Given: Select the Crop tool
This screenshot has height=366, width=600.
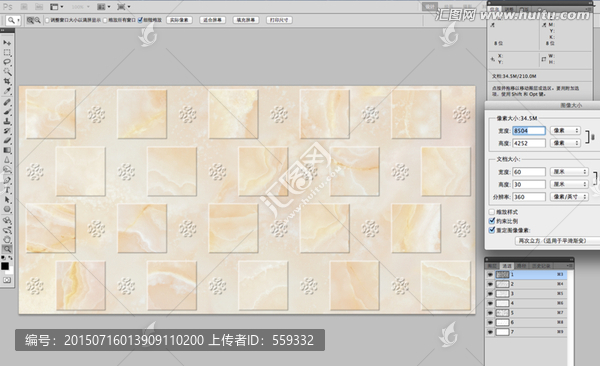Looking at the screenshot, I should [7, 81].
